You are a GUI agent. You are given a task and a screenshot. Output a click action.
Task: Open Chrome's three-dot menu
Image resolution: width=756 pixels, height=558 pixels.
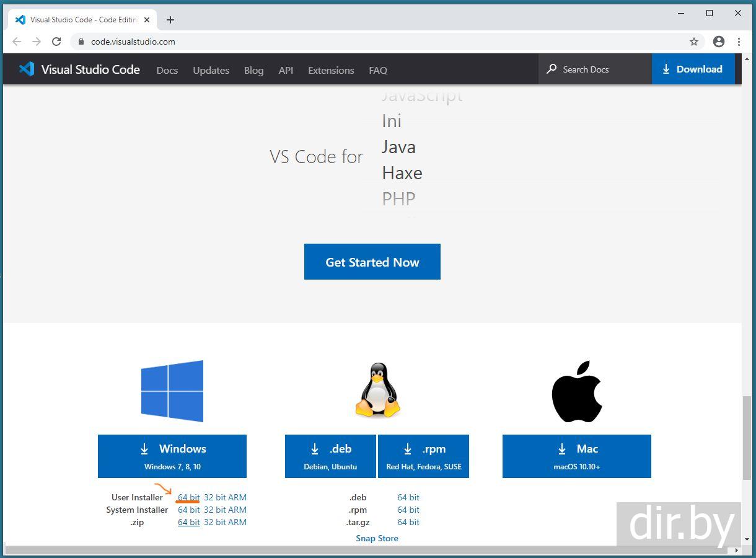tap(739, 42)
